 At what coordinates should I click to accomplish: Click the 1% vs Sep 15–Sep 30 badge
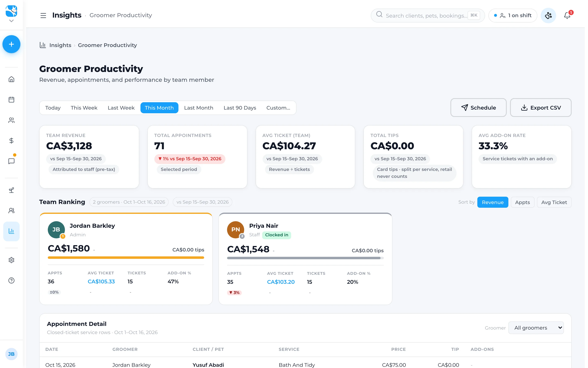190,159
